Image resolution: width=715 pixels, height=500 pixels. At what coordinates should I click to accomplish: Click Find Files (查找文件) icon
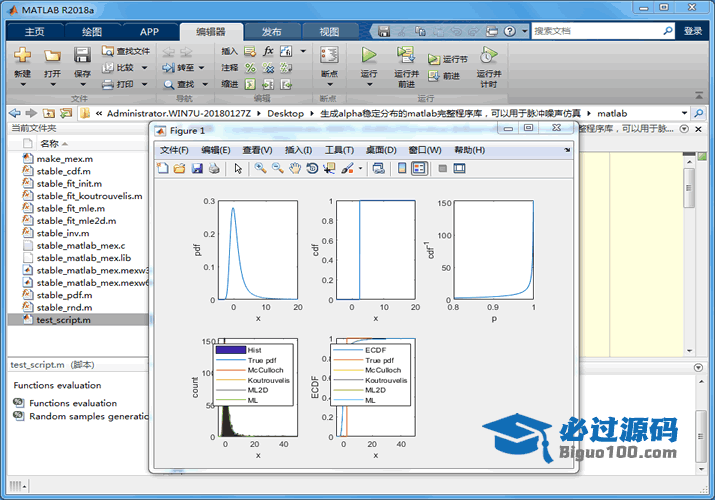108,51
